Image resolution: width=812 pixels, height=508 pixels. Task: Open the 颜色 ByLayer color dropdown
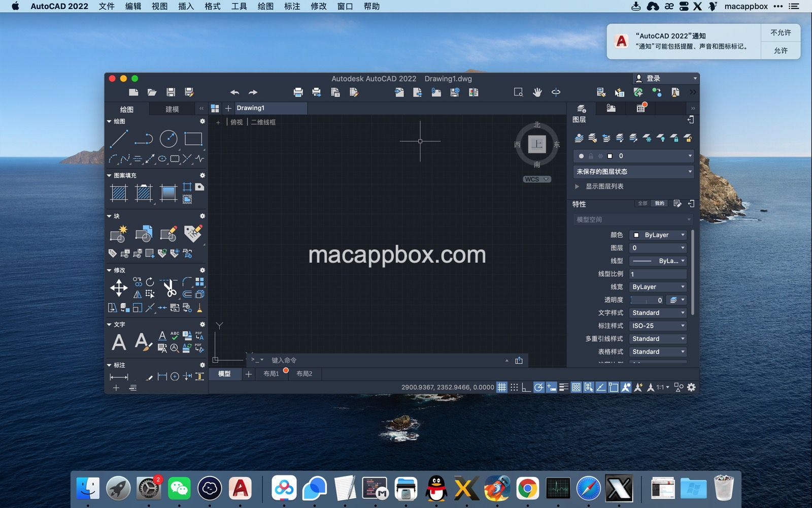(658, 235)
